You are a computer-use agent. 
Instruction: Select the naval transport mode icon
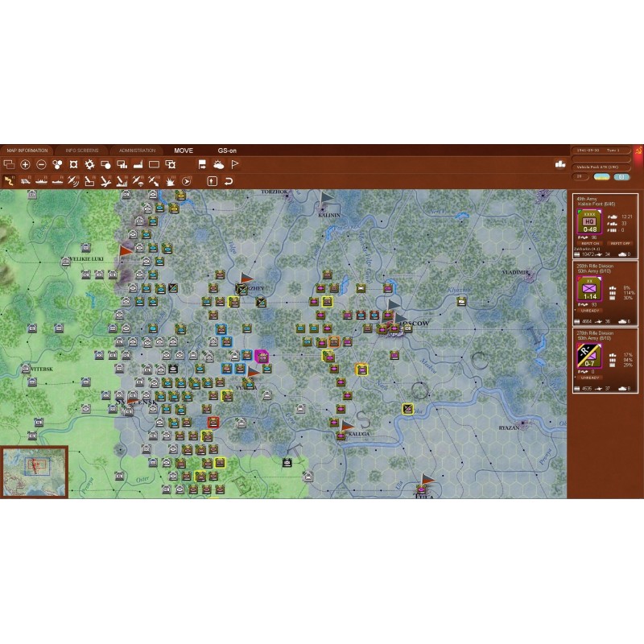click(42, 181)
